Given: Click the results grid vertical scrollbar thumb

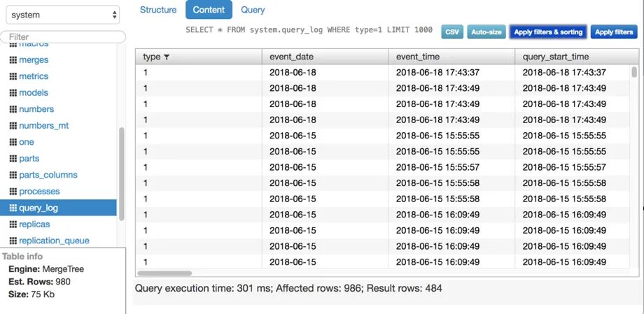Looking at the screenshot, I should point(635,72).
